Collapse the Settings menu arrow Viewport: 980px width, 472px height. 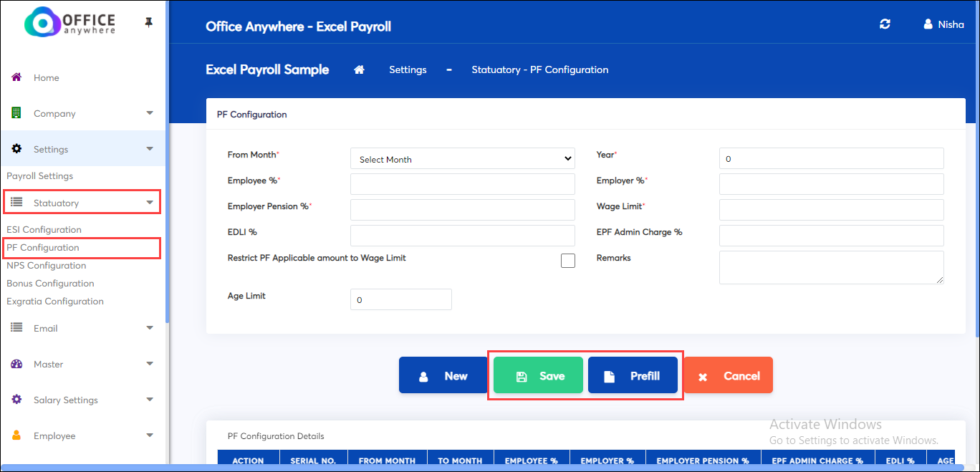[x=150, y=149]
